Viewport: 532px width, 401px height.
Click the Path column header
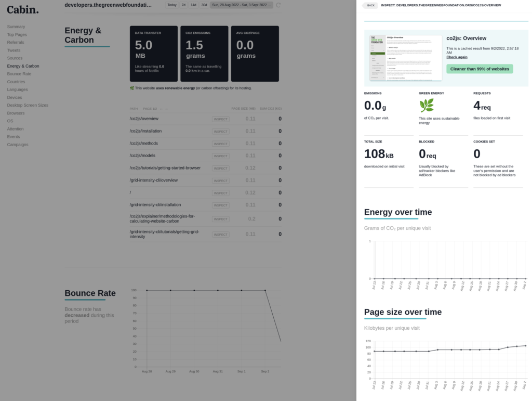pos(134,109)
